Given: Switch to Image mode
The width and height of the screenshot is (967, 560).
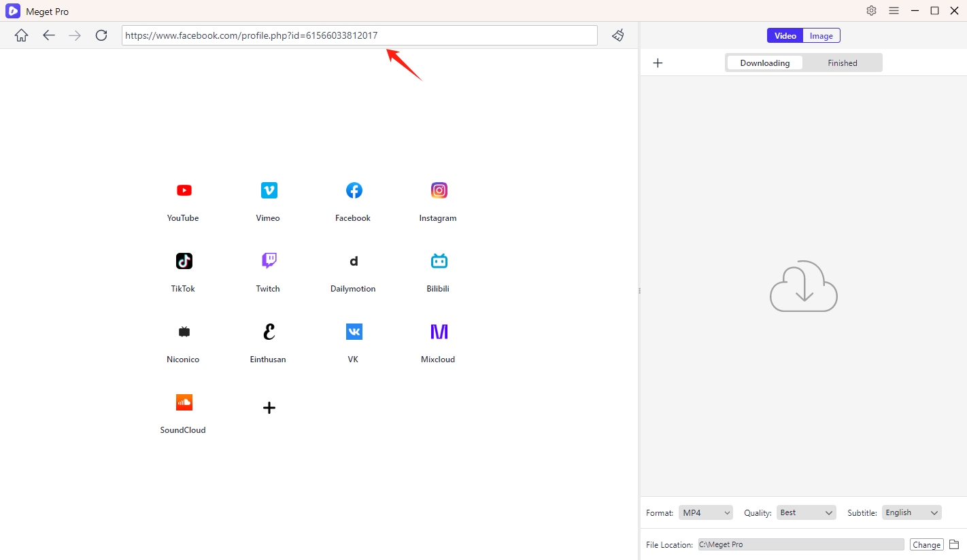Looking at the screenshot, I should [821, 36].
